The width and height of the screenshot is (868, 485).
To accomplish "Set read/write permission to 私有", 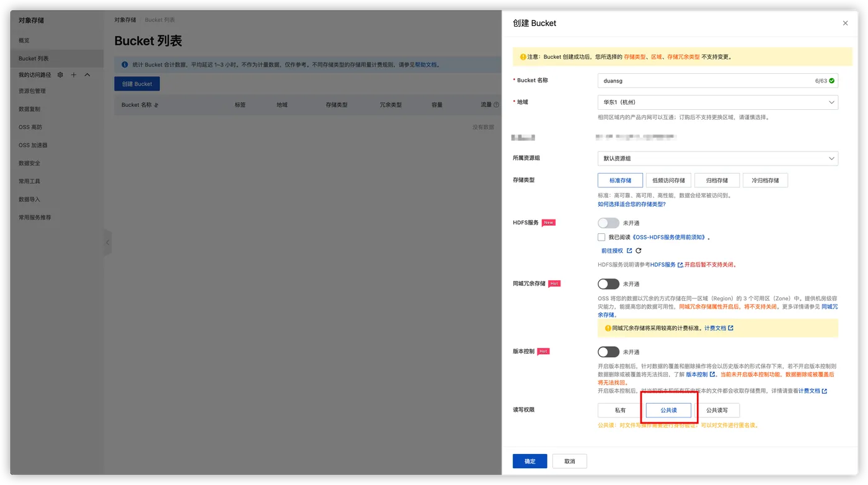I will [620, 410].
